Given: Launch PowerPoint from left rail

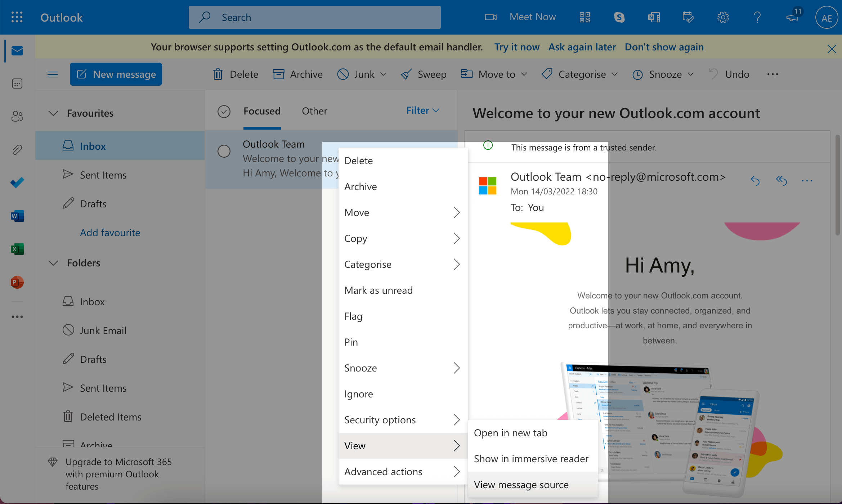Looking at the screenshot, I should point(17,282).
